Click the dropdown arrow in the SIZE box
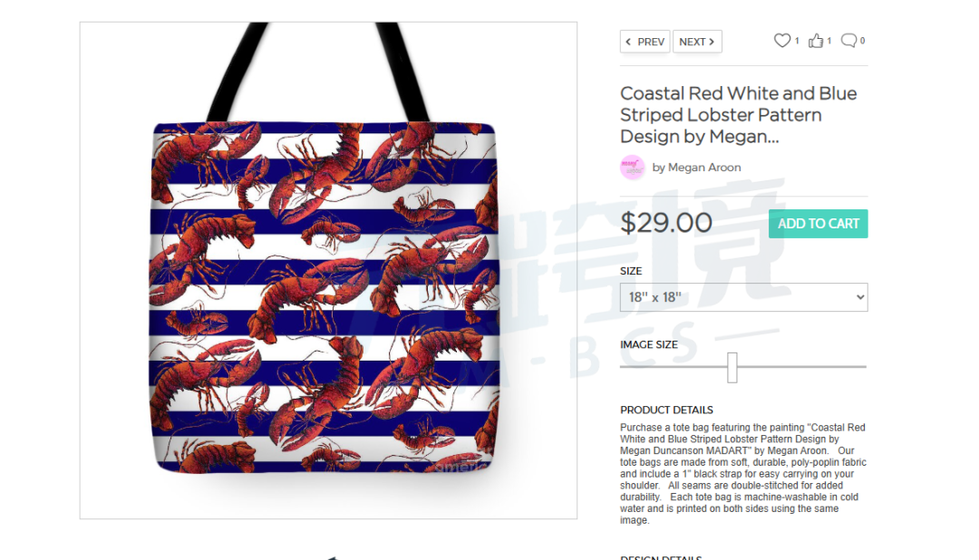 pos(859,297)
